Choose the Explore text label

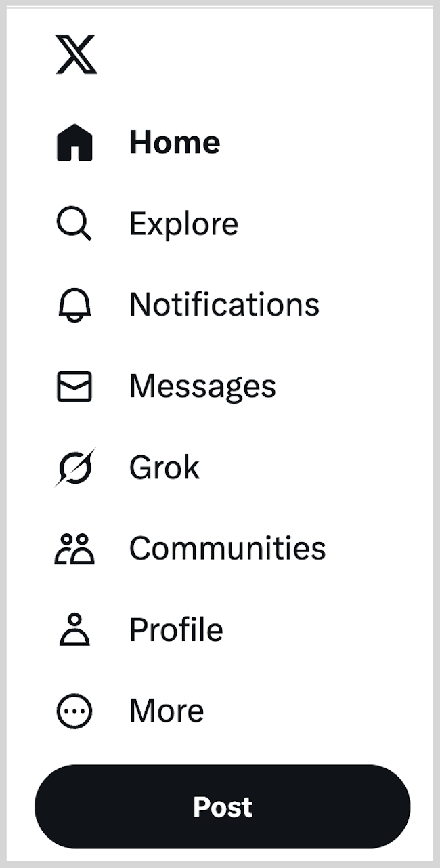[x=183, y=224]
